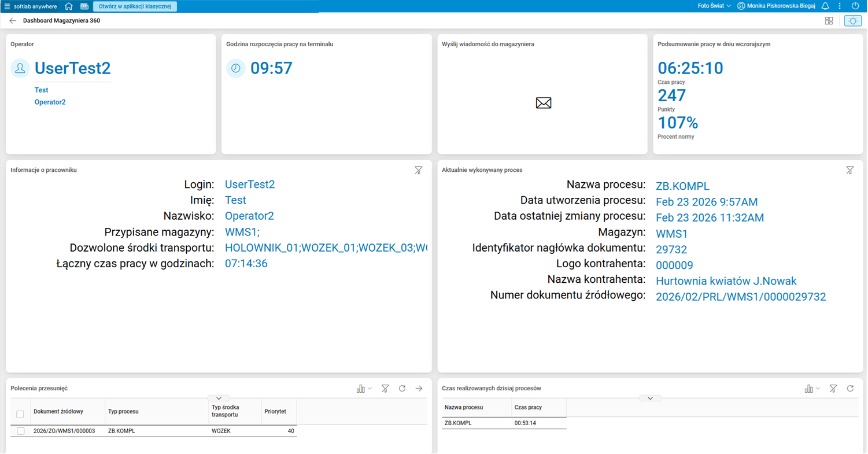Click total work time 07:14:36
Image resolution: width=868 pixels, height=454 pixels.
[x=246, y=264]
